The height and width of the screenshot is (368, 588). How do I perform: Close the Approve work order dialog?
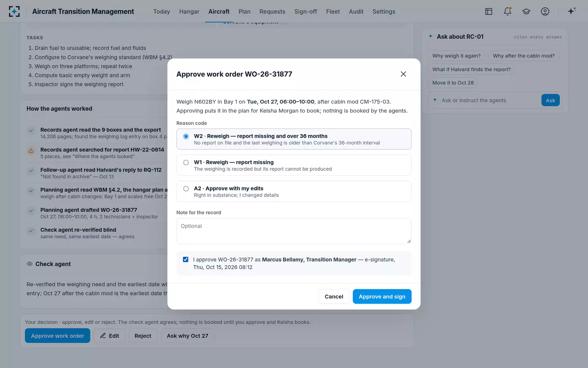[403, 74]
